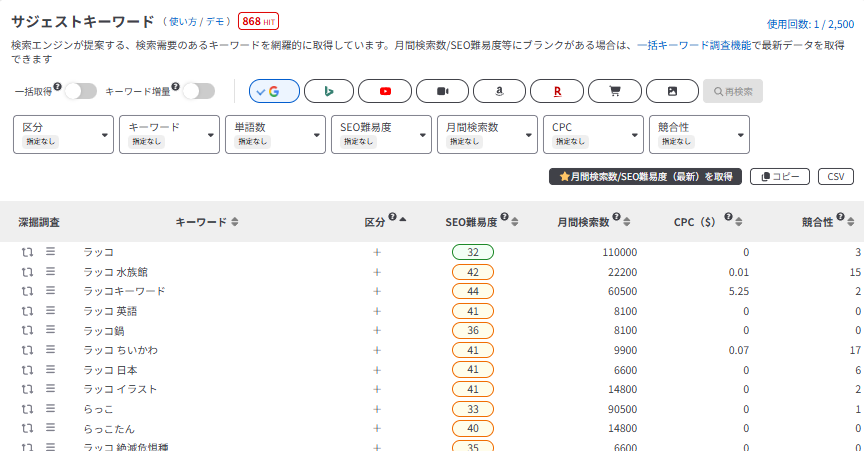This screenshot has height=451, width=864.
Task: Click the 再検索 button
Action: tap(733, 92)
